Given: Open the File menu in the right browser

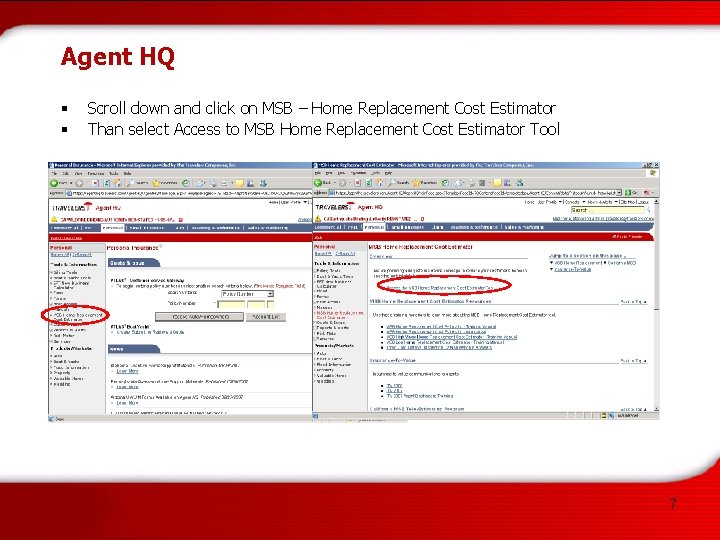Looking at the screenshot, I should tap(317, 173).
